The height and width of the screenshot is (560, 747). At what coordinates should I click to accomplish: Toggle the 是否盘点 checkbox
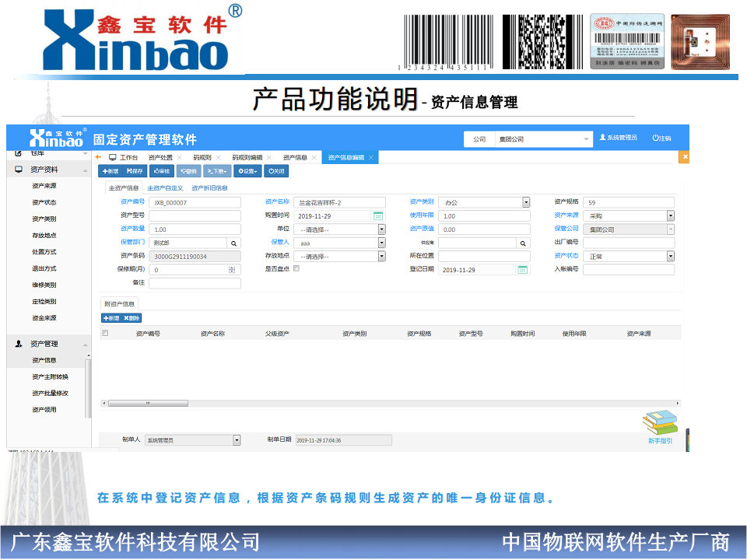tap(296, 268)
